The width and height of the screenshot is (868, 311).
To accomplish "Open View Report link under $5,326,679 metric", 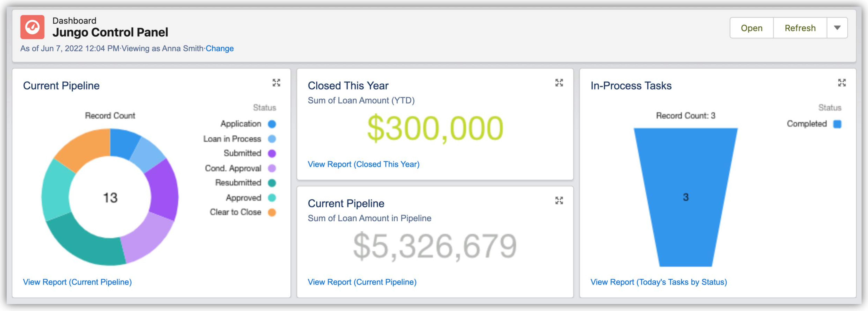I will tap(362, 282).
